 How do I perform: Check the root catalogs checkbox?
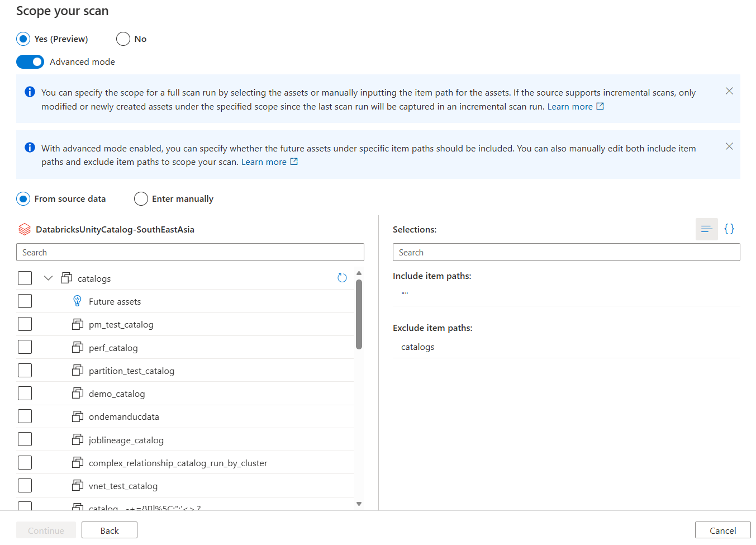point(25,278)
